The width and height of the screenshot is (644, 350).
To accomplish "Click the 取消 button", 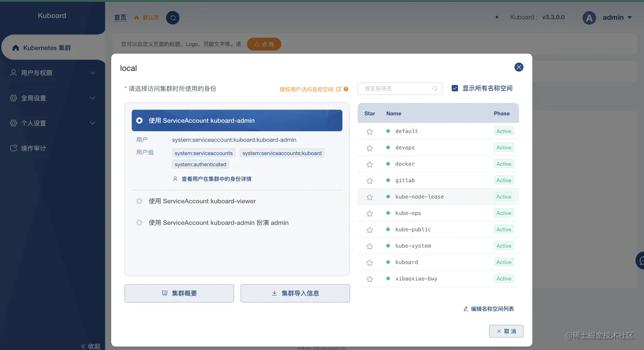I will tap(506, 331).
